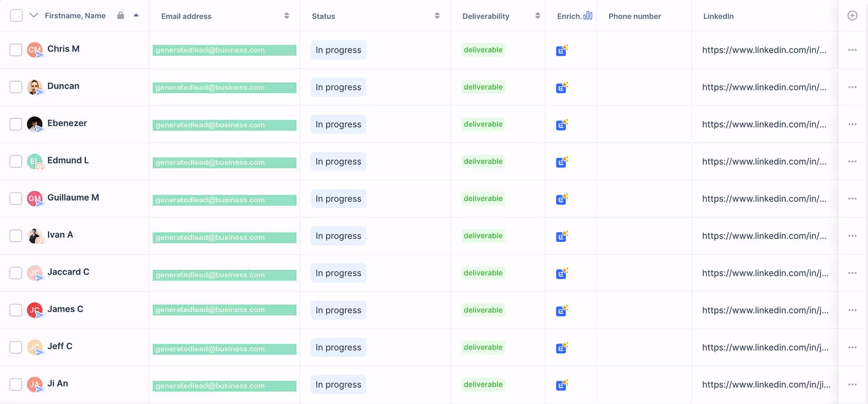The width and height of the screenshot is (868, 404).
Task: Sort by the Email address column arrows
Action: (286, 16)
